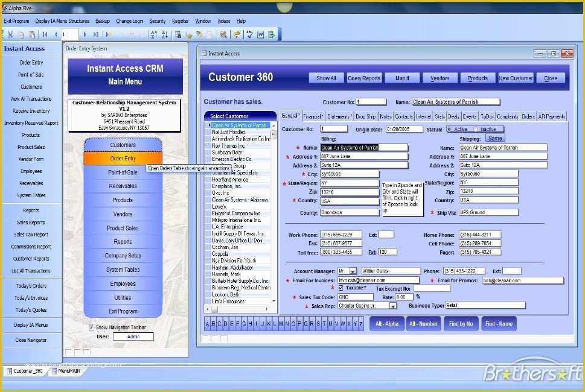Screen dimensions: 585x392
Task: Click the quick filter hand icon
Action: tap(189, 34)
